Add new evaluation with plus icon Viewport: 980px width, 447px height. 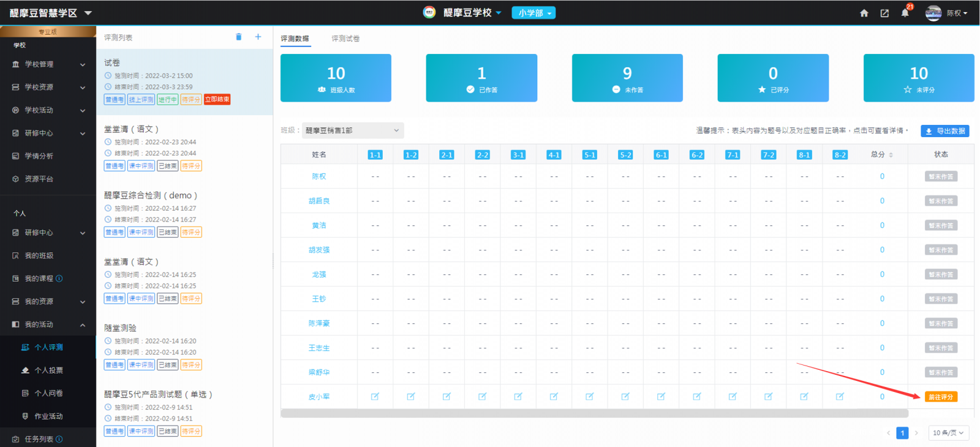258,37
